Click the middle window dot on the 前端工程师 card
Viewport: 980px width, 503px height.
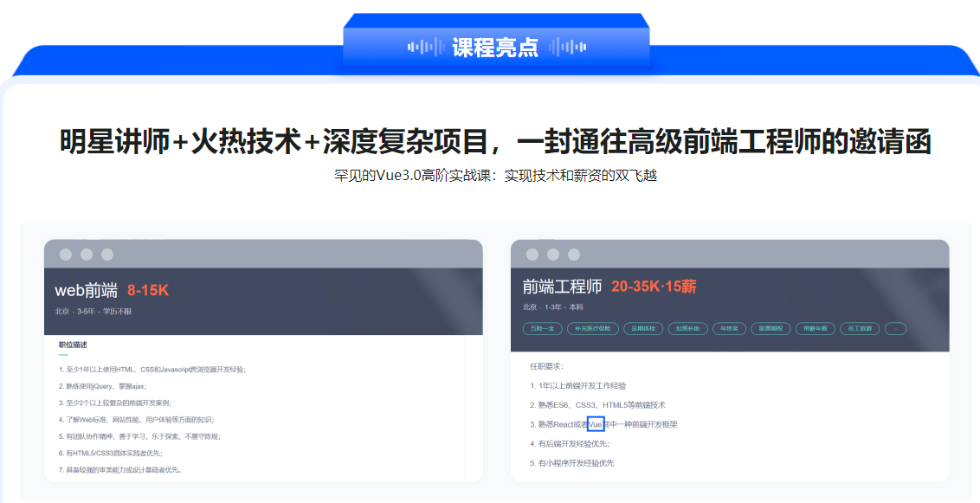point(552,254)
